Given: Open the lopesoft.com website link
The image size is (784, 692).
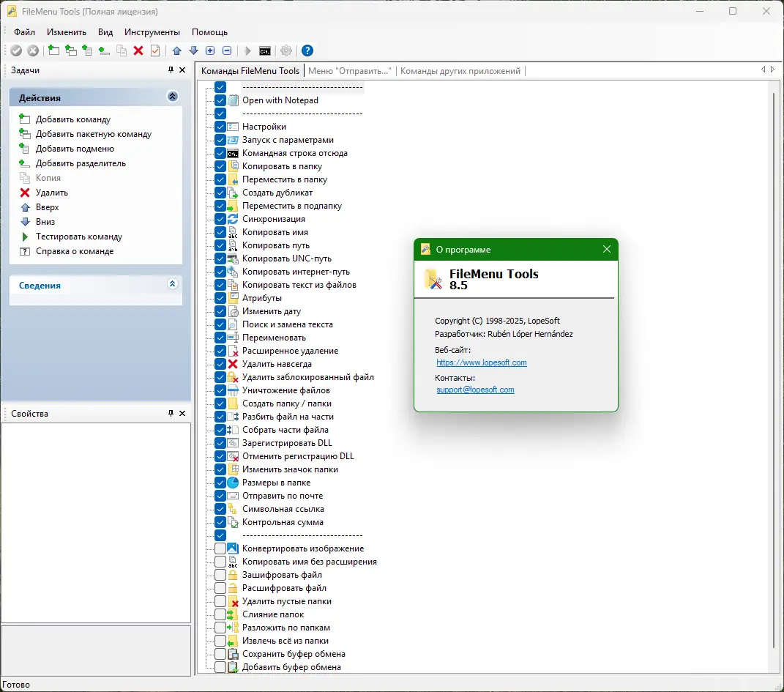Looking at the screenshot, I should coord(481,362).
